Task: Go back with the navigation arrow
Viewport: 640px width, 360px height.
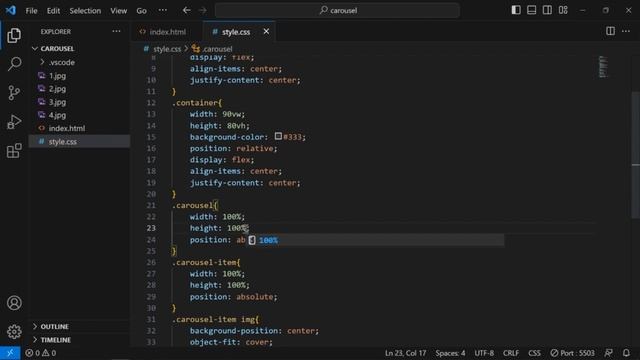Action: (187, 10)
